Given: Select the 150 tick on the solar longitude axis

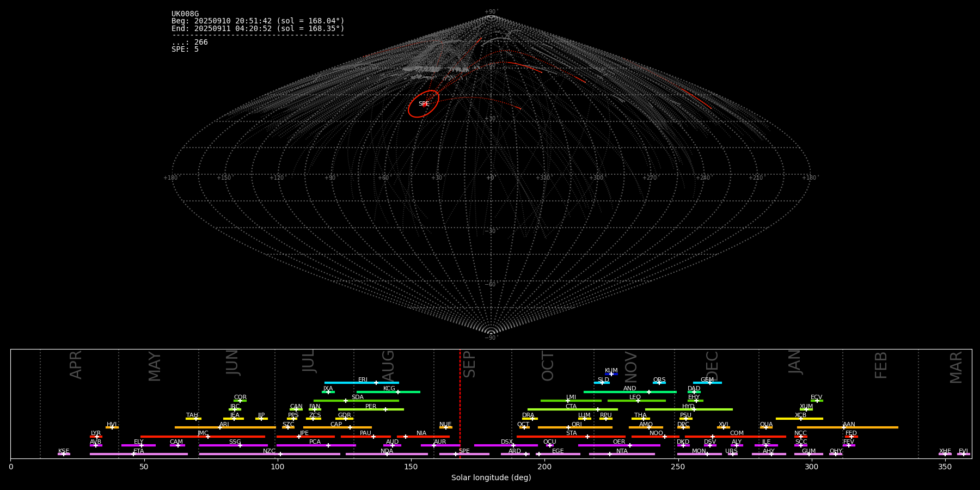Looking at the screenshot, I should coord(411,467).
